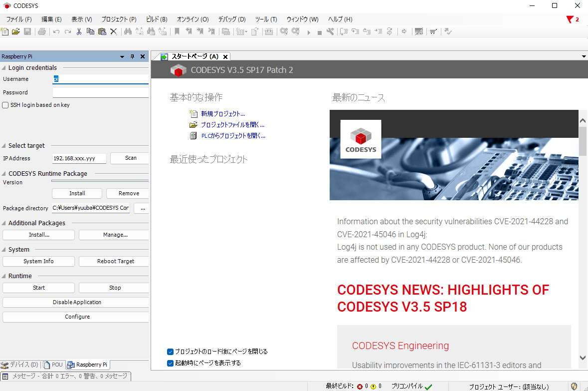Collapse the Login credentials section
588x391 pixels.
pos(4,68)
